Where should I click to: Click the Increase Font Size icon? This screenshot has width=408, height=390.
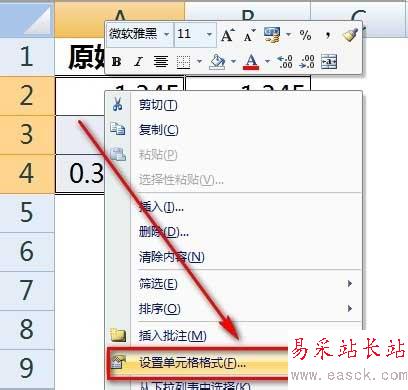click(x=228, y=35)
